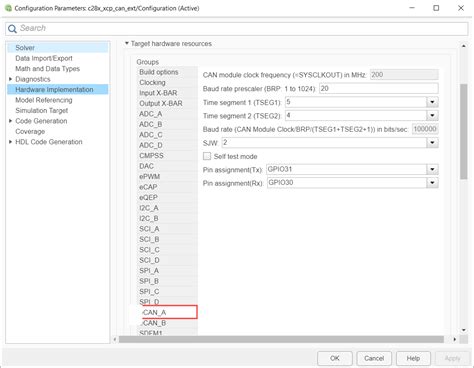This screenshot has height=368, width=474.
Task: Select ADC_A group
Action: coord(167,114)
